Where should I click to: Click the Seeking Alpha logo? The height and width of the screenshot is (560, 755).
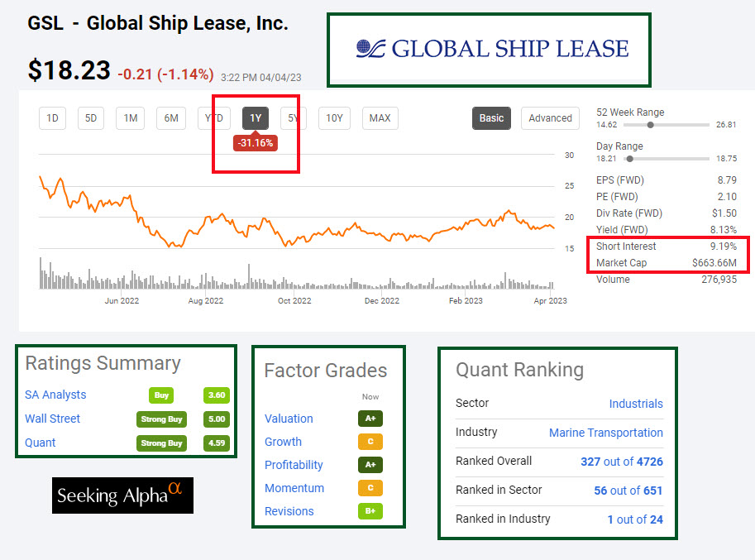coord(122,495)
